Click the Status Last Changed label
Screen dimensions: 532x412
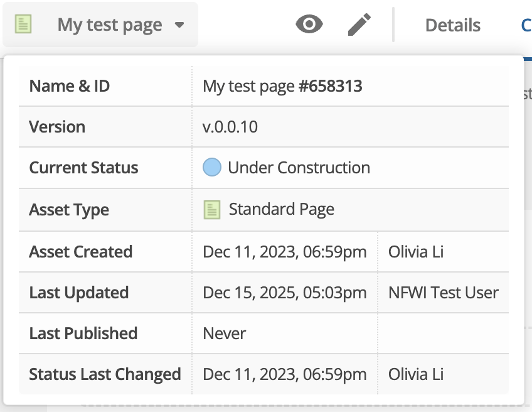pyautogui.click(x=105, y=374)
